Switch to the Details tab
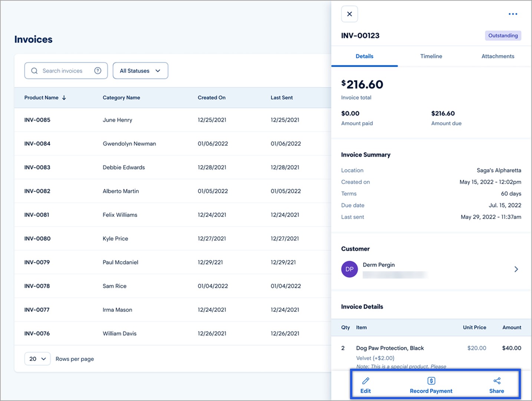This screenshot has height=401, width=532. [364, 56]
